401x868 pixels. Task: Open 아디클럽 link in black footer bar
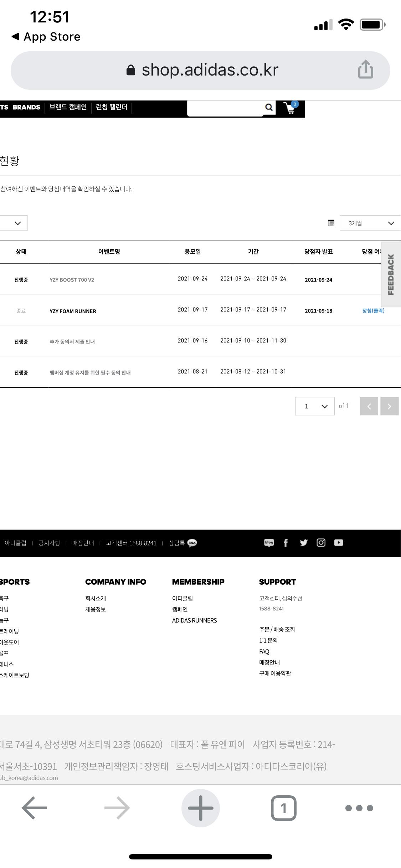[x=15, y=543]
